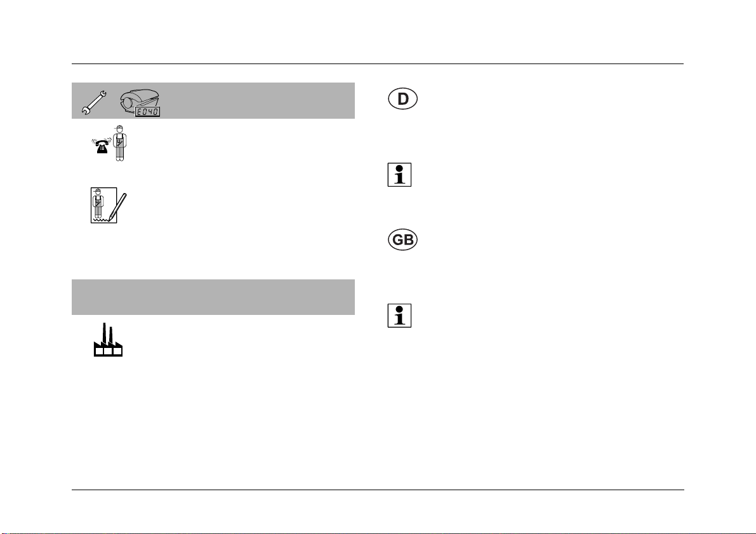Select the GB country oval badge

point(402,240)
